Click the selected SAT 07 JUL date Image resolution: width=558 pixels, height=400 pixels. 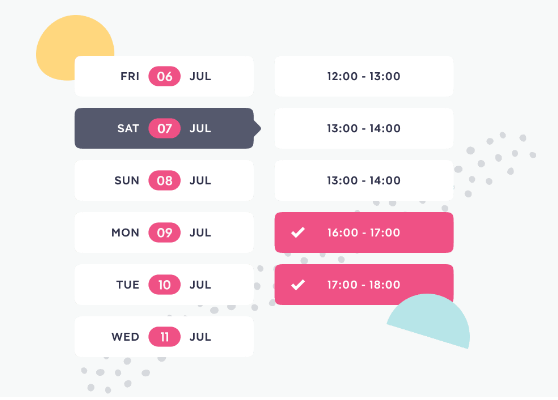point(164,128)
